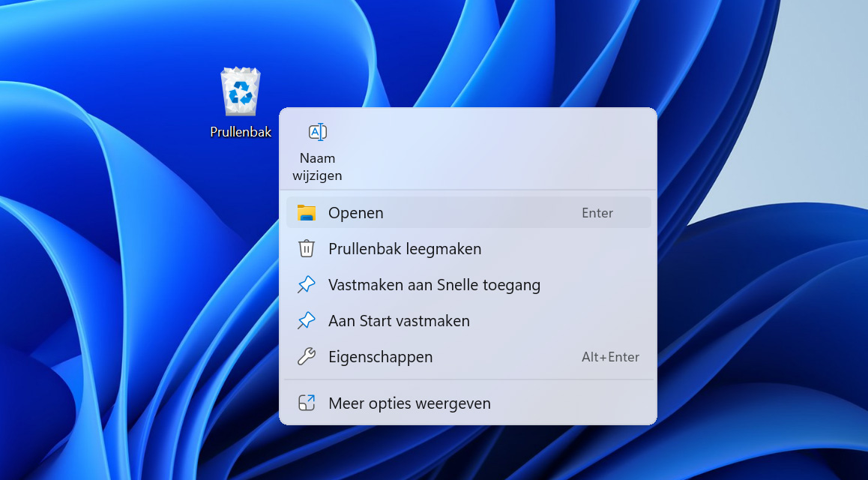Select Prullenbak leegmaken menu entry
The image size is (868, 480).
(468, 248)
